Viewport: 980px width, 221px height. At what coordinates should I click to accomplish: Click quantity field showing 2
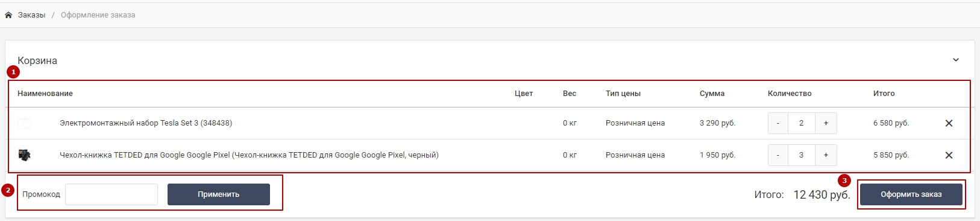point(802,123)
